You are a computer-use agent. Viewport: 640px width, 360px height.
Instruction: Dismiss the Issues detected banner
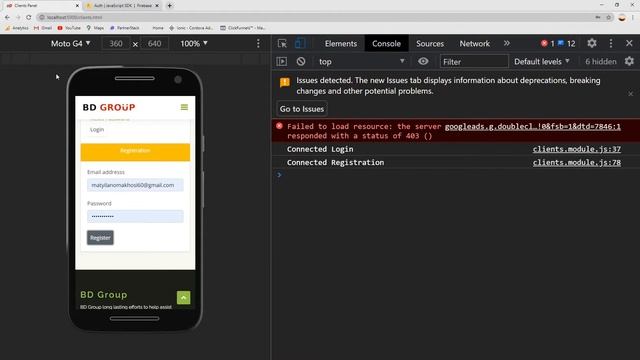click(630, 94)
